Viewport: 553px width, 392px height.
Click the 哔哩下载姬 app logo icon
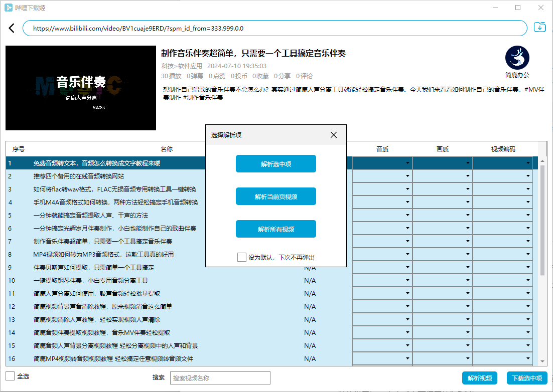(9, 8)
